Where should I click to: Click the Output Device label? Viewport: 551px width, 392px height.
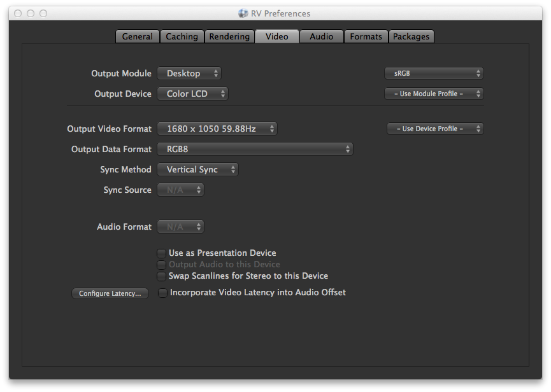123,94
